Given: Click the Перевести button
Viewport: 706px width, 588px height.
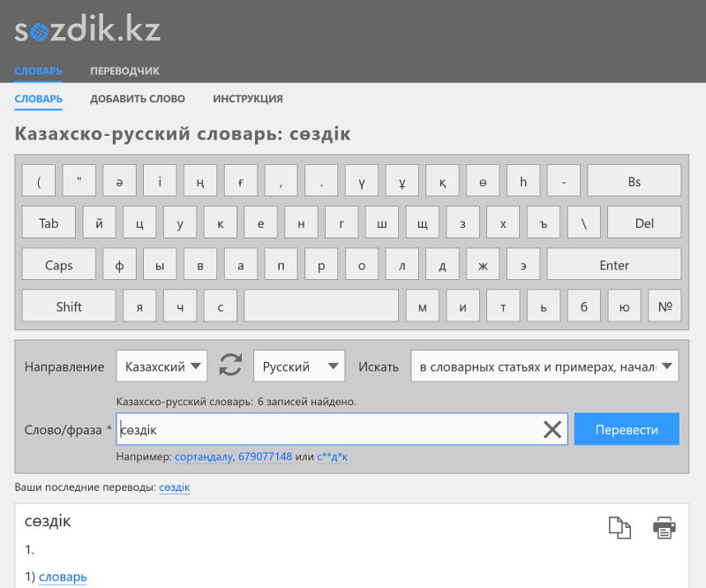Looking at the screenshot, I should click(627, 428).
